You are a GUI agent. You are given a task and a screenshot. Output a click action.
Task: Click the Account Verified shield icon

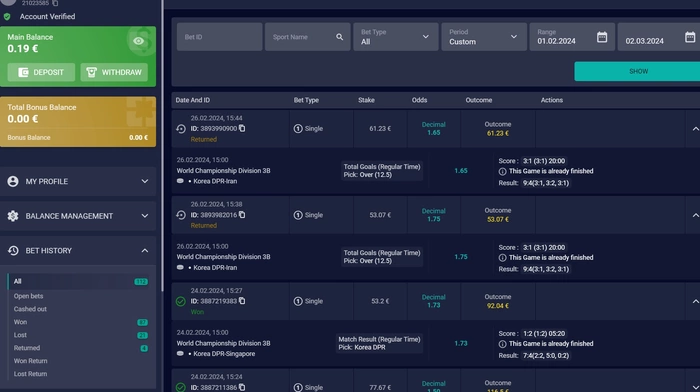(x=7, y=17)
